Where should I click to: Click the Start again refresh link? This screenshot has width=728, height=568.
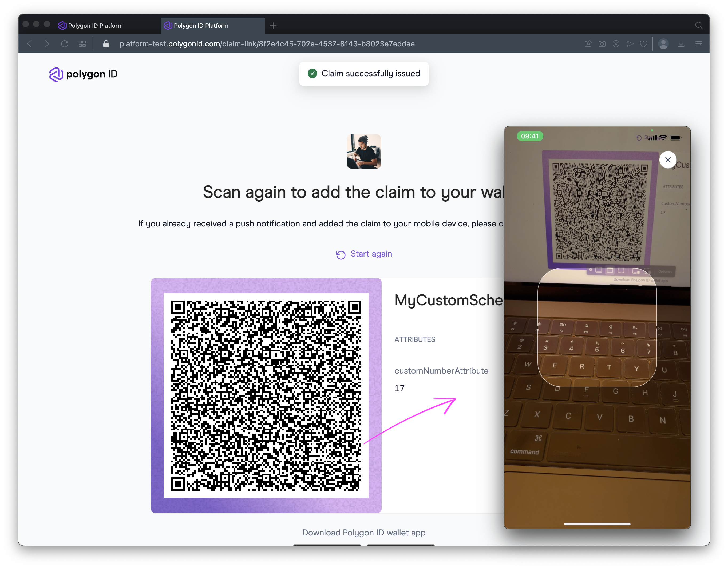pos(364,254)
